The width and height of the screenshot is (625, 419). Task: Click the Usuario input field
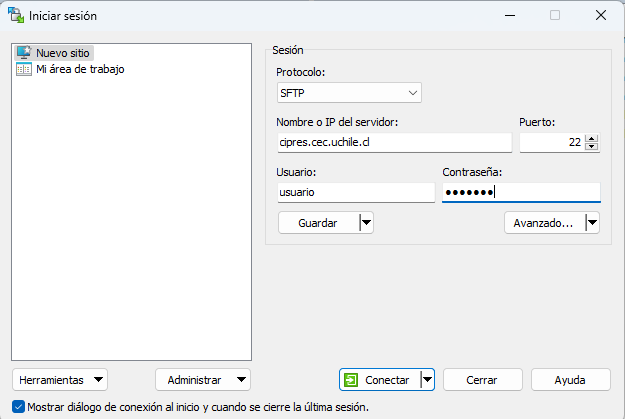pyautogui.click(x=356, y=192)
